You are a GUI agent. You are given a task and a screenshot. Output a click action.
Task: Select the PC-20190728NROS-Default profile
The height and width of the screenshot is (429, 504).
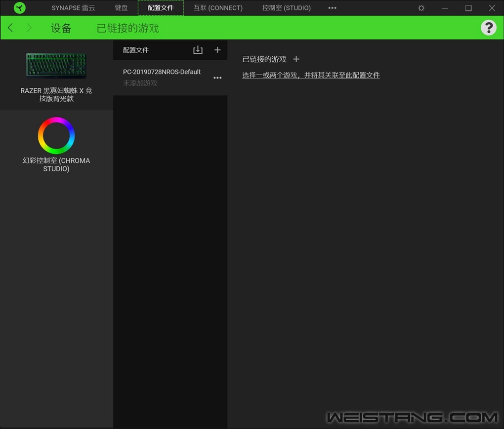[x=170, y=78]
